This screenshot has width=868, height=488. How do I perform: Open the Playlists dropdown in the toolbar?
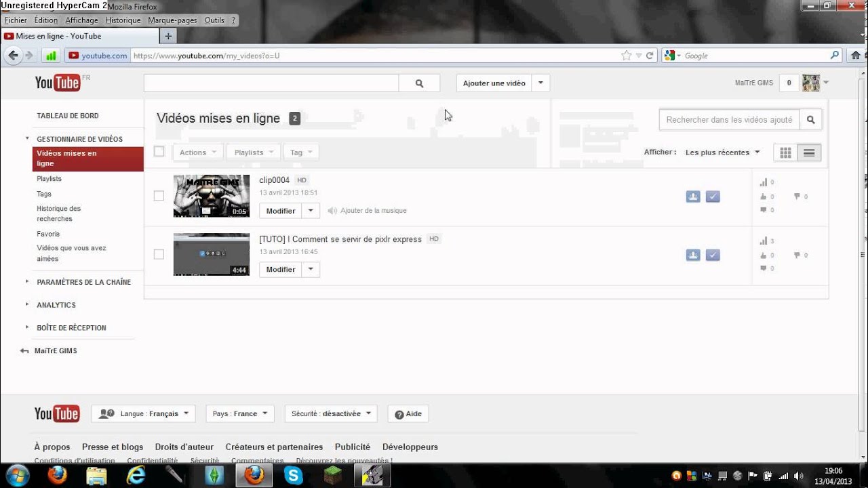tap(254, 152)
